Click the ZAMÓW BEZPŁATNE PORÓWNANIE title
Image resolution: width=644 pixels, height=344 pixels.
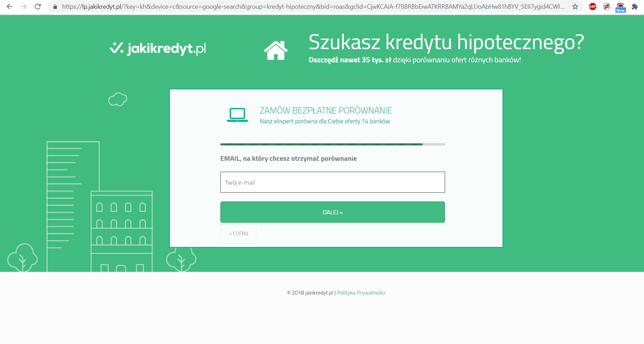point(326,110)
